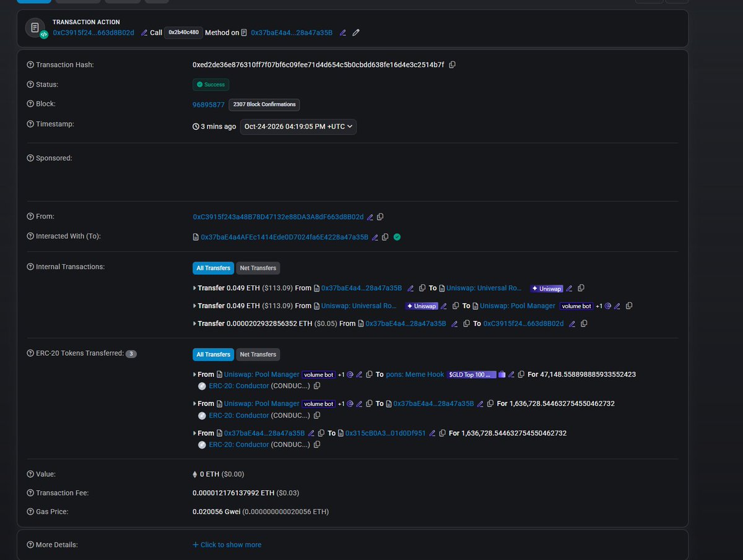Open 0xC3915f24...663d8B02d in third internal transfer
Viewport: 743px width, 560px height.
523,324
